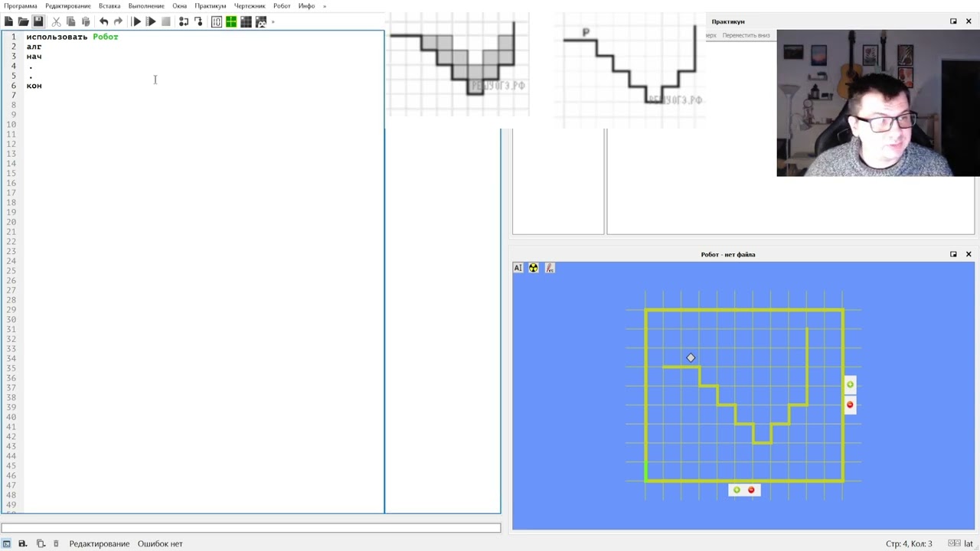Toggle text marking mode in Robot window

coord(518,268)
